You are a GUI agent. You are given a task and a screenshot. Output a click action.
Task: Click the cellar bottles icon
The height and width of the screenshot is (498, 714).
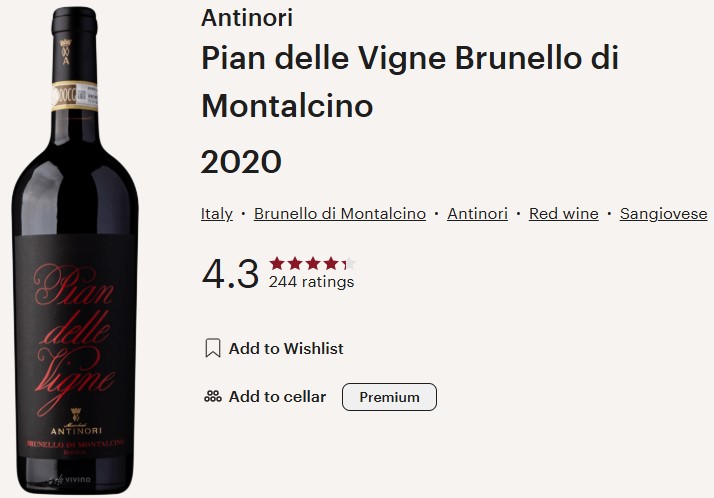(212, 397)
